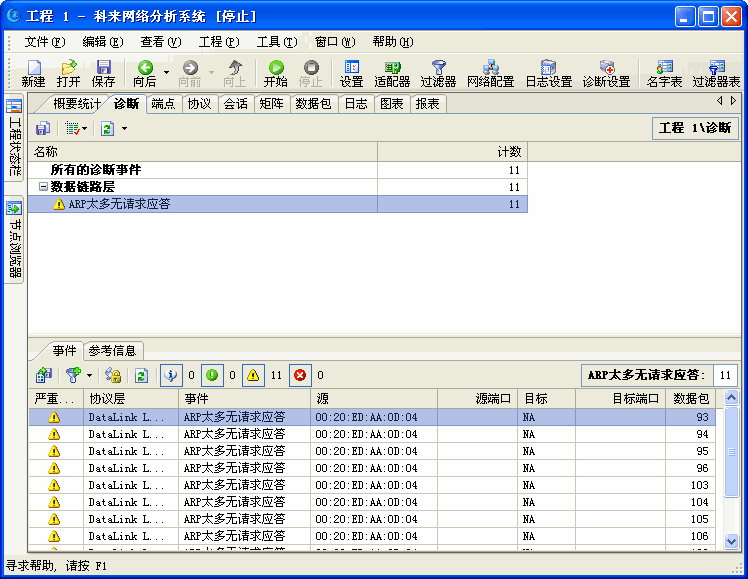This screenshot has width=748, height=579.
Task: Toggle the green notice severity filter button
Action: pos(212,375)
